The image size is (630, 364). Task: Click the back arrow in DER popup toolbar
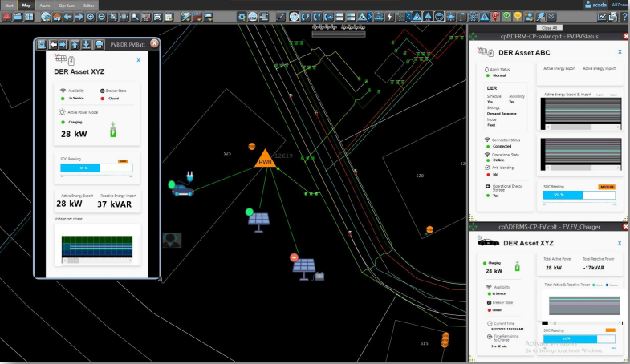pos(54,44)
